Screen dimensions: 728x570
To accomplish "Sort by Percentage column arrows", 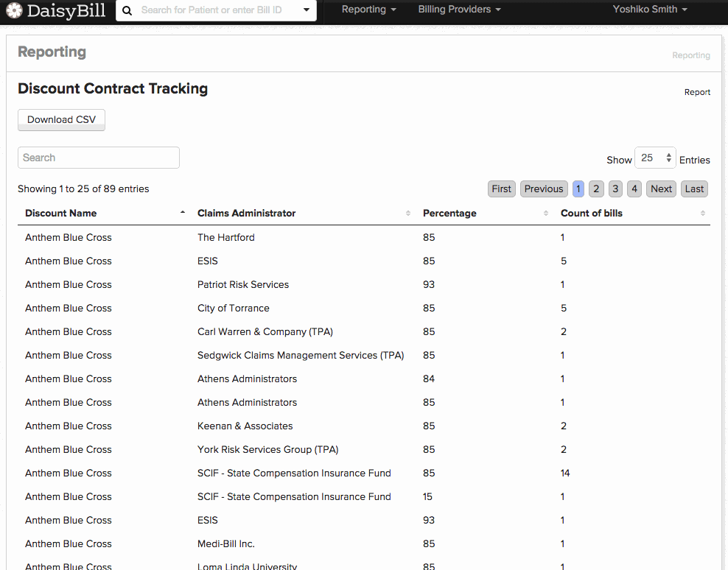I will pos(545,213).
